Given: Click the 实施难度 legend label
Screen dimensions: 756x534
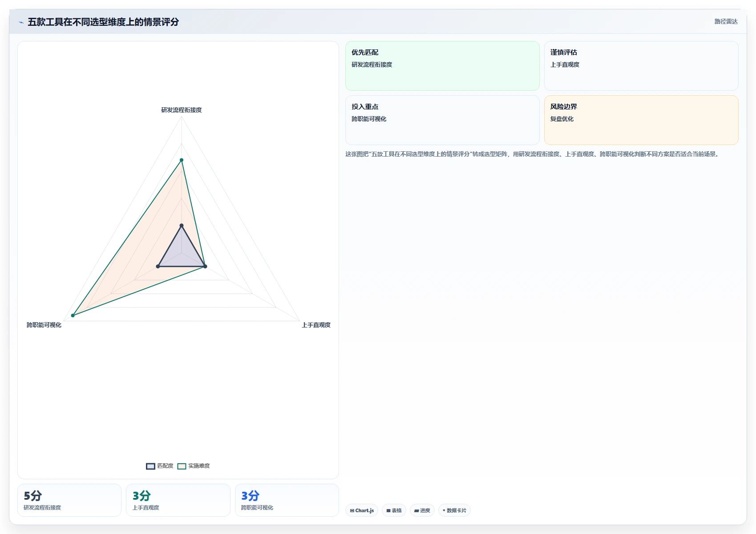Looking at the screenshot, I should [199, 466].
